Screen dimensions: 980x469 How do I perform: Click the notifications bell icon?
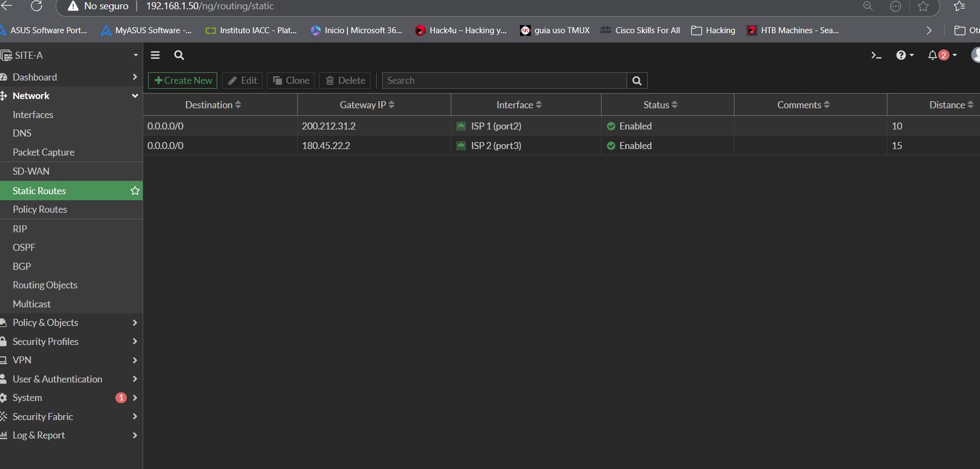click(933, 55)
